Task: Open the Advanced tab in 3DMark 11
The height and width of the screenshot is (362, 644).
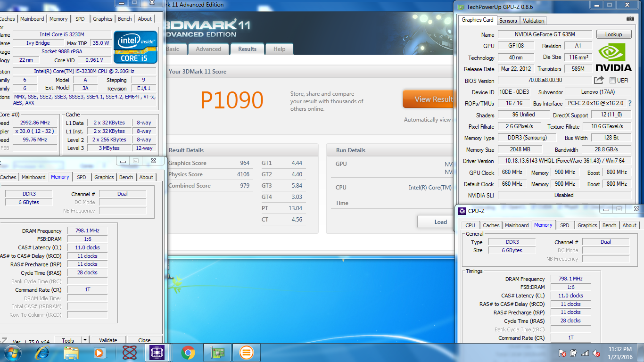Action: (208, 49)
